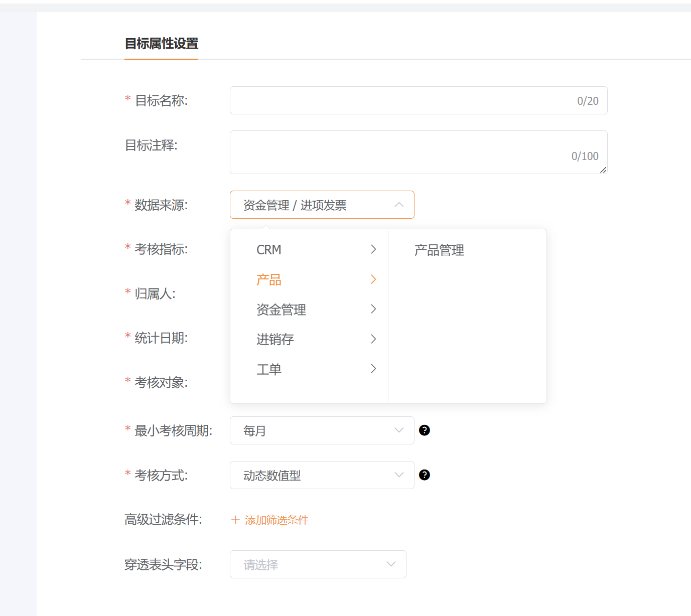Select CRM in the data source menu
Viewport: 691px width, 616px height.
click(269, 250)
